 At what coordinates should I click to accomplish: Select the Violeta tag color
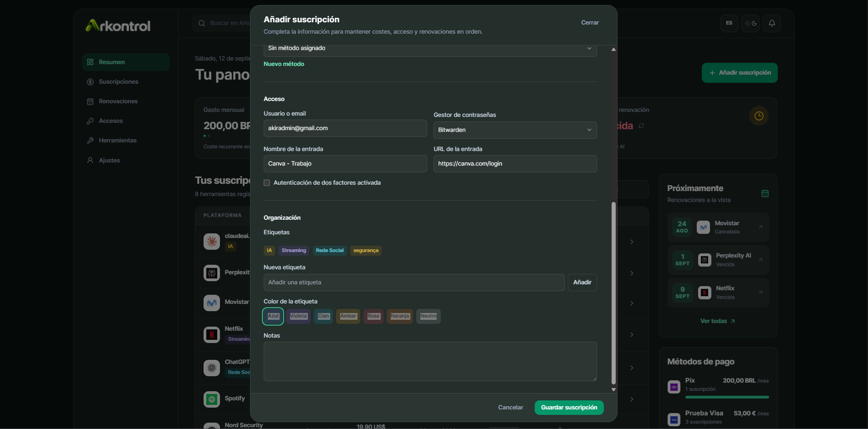pyautogui.click(x=298, y=316)
